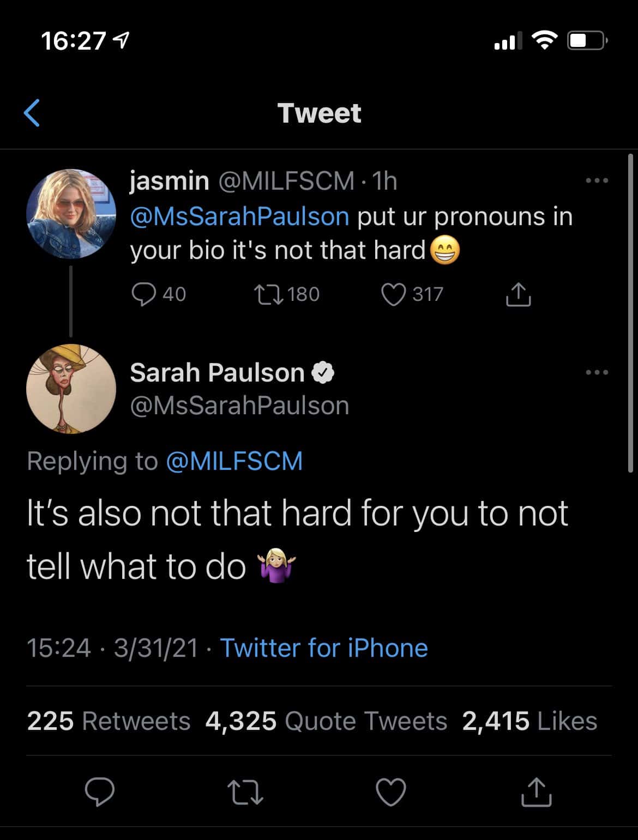Retweet jasmin's tweet
Viewport: 638px width, 840px height.
point(269,294)
